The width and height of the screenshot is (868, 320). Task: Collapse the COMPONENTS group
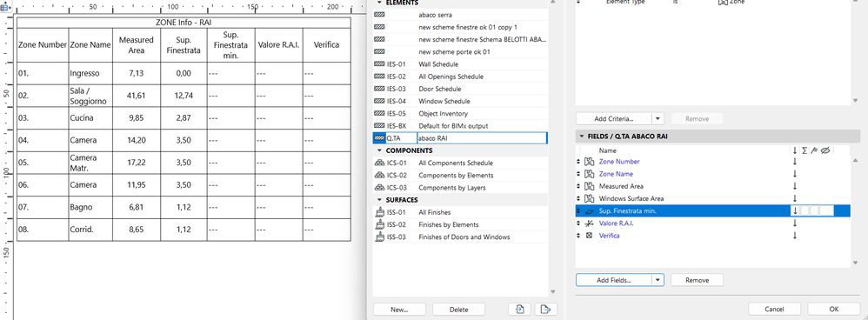[378, 150]
